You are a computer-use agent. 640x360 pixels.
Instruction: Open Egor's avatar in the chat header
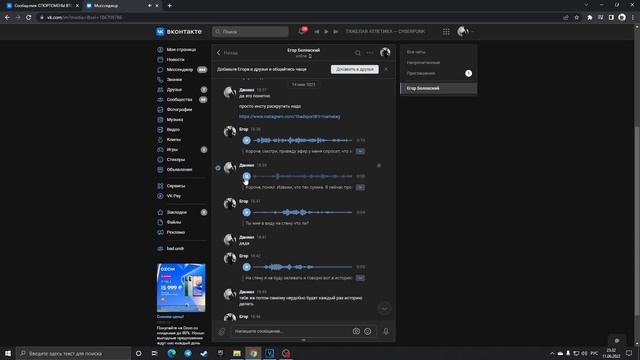coord(385,52)
